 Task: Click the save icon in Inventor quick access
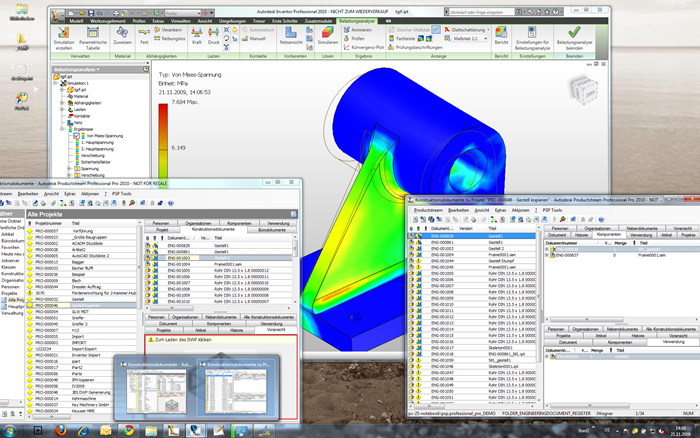point(91,13)
